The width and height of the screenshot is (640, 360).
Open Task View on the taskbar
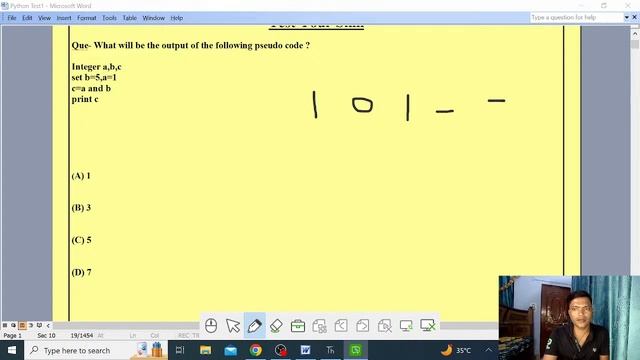(180, 350)
